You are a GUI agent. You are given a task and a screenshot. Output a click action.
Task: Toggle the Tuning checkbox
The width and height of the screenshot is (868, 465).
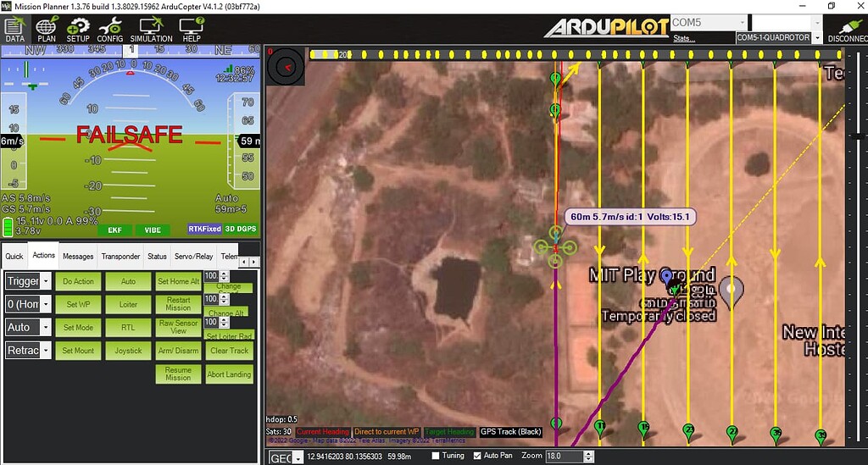[x=436, y=456]
